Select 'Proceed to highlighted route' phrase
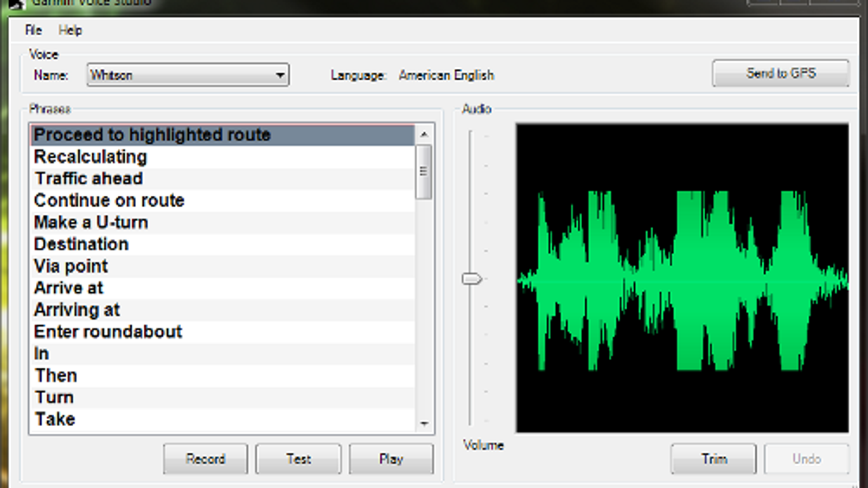This screenshot has height=488, width=868. 222,134
